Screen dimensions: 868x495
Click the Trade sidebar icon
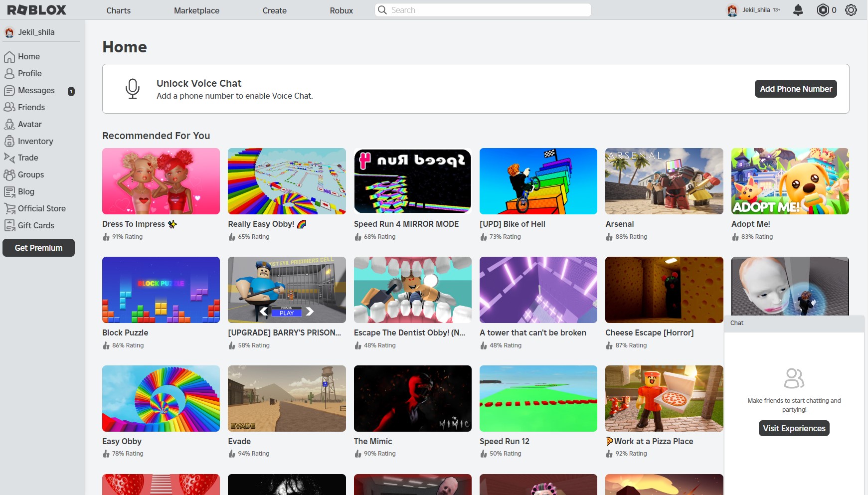coord(9,158)
